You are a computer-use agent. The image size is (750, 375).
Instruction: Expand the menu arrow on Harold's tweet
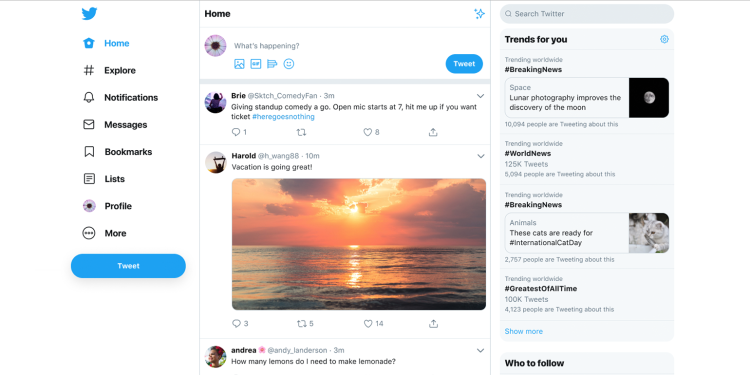coord(481,156)
